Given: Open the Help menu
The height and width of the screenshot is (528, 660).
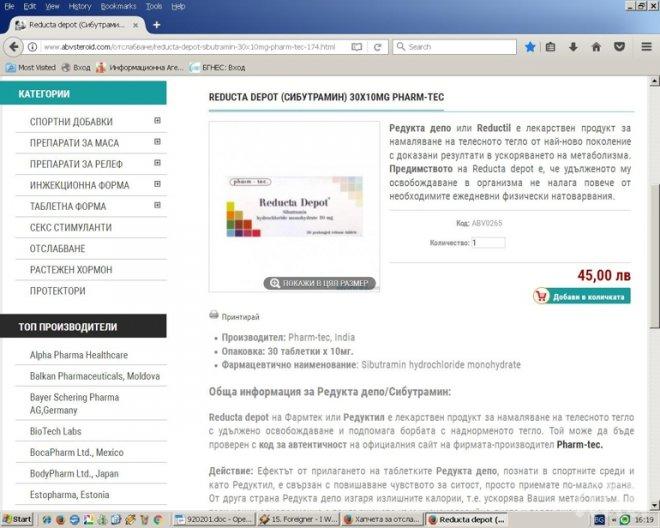Looking at the screenshot, I should tap(178, 6).
